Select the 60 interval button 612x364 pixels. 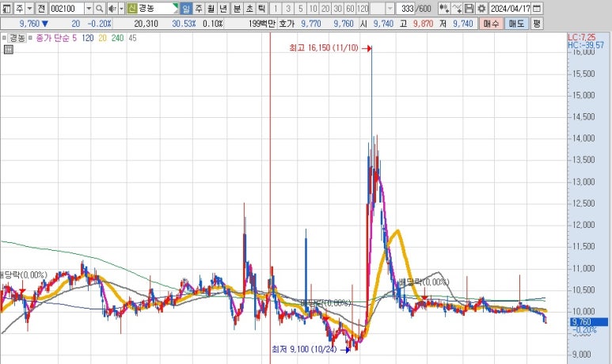350,8
